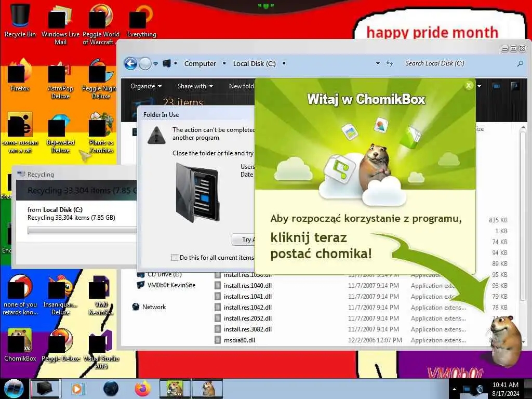Open the Recycle Bin desktop icon
Screen dimensions: 532x399
[x=20, y=20]
